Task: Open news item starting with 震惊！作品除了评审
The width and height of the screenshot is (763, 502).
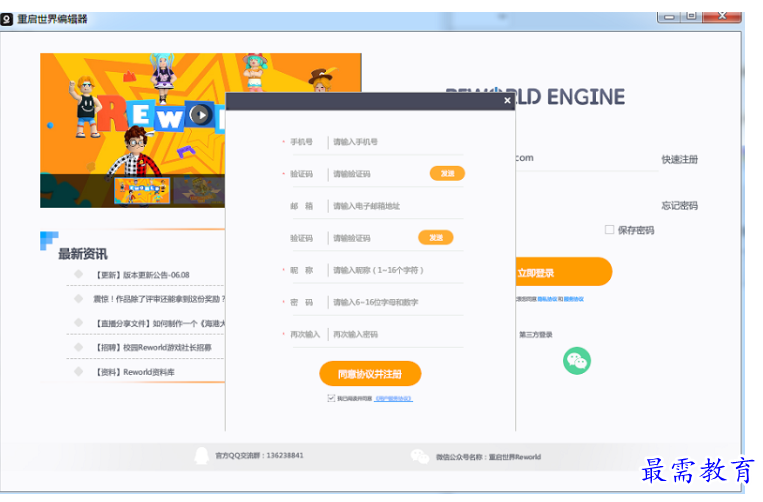Action: [x=159, y=299]
